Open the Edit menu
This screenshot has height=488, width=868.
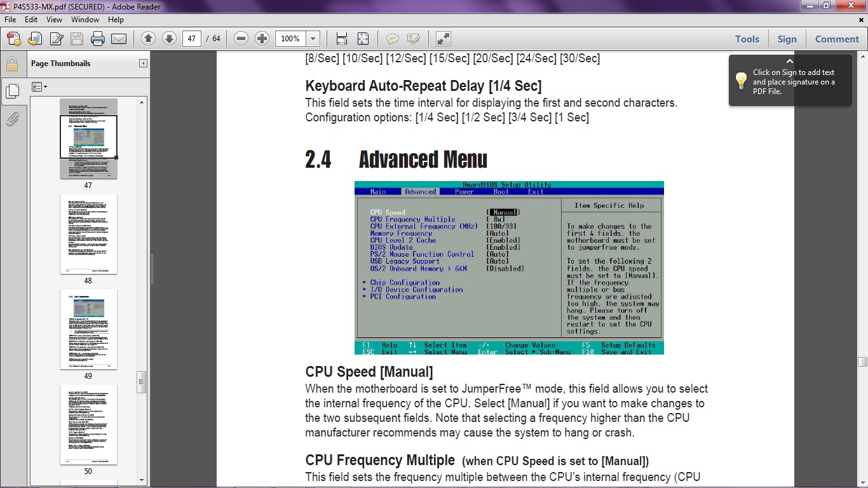tap(31, 20)
